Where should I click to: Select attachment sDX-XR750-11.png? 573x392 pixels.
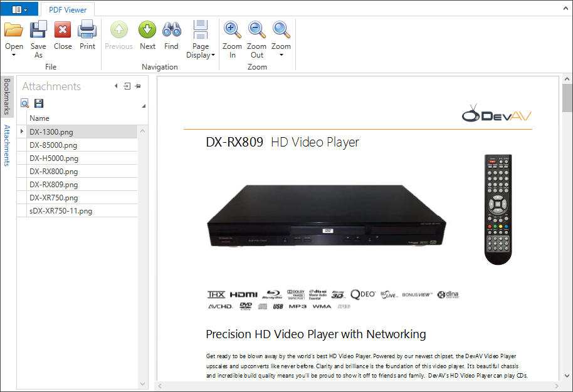82,210
